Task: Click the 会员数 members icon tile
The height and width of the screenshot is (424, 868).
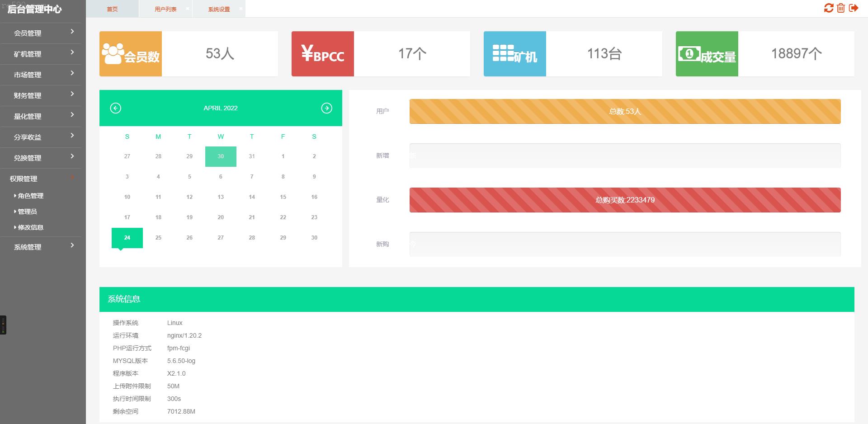Action: 131,54
